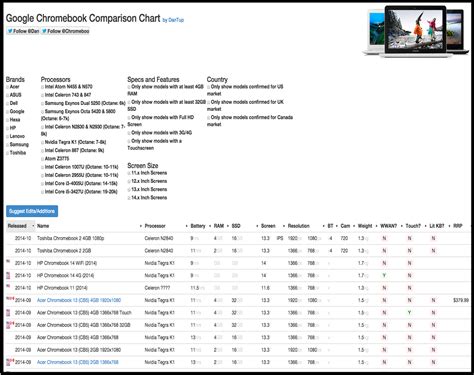Select the Toshiba Chromebook 2 4GB 1080p row name
Viewport: 474px width, 375px height.
point(71,238)
